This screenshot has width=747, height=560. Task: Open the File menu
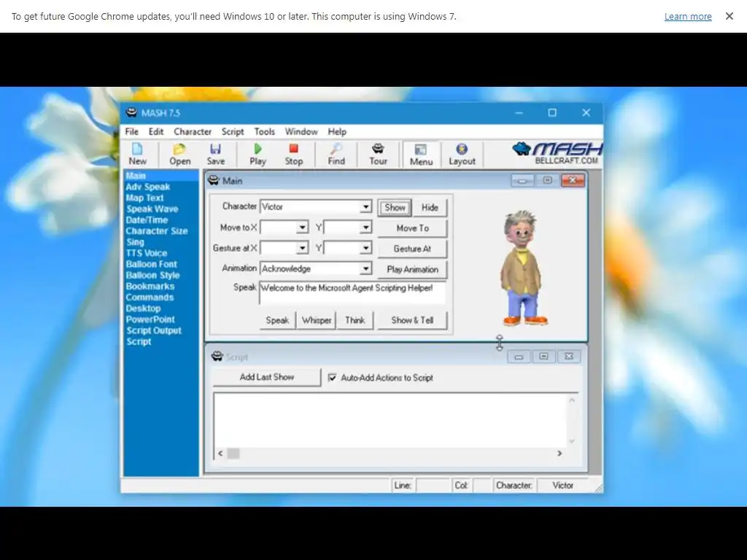tap(132, 131)
